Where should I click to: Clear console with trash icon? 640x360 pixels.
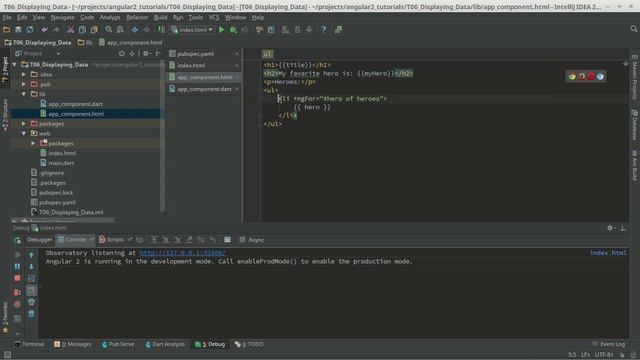click(31, 313)
